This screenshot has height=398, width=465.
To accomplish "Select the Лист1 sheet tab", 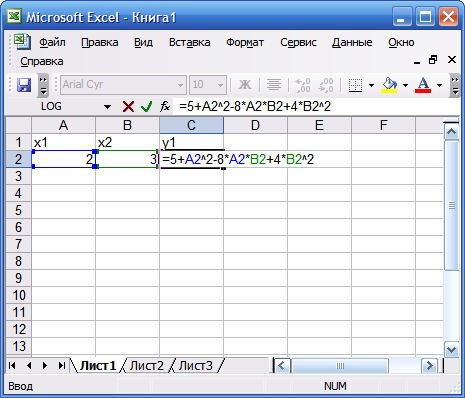I will [98, 366].
